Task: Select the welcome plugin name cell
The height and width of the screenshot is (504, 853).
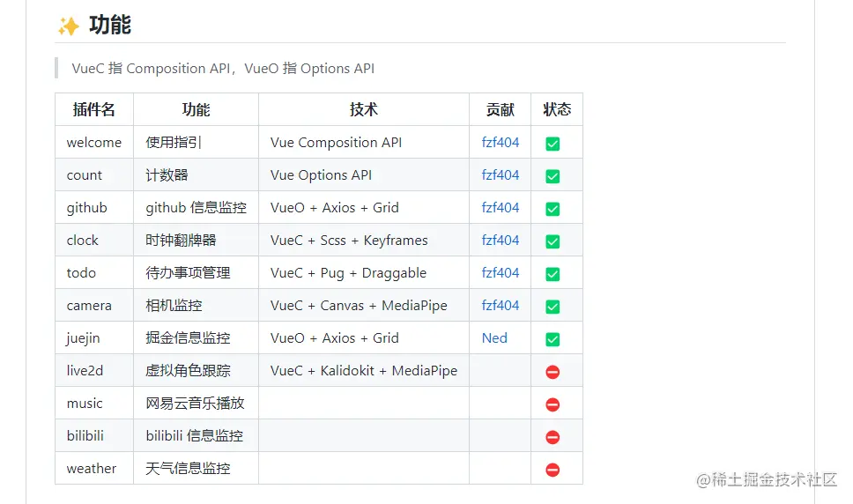Action: point(94,143)
